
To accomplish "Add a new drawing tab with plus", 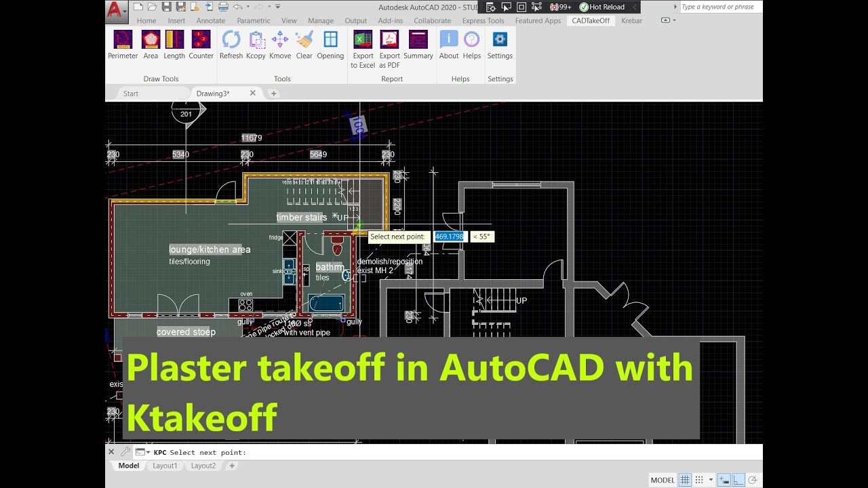I will [273, 94].
